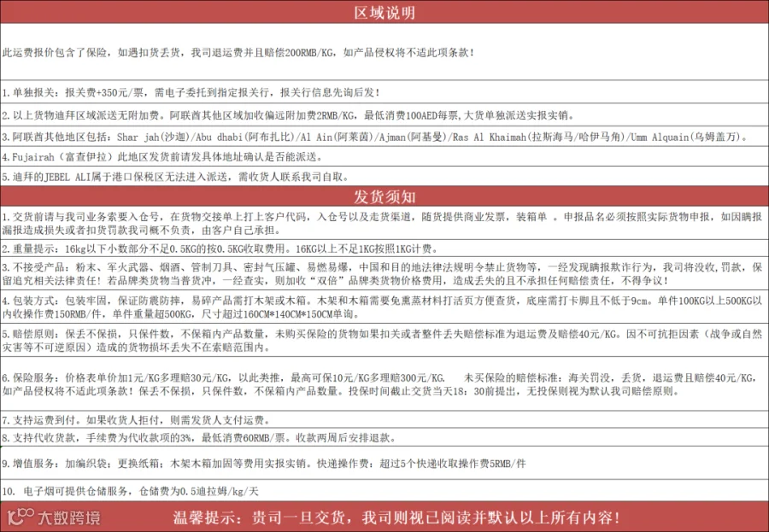The height and width of the screenshot is (532, 769).
Task: Select the 发货须知 red header bar
Action: [x=384, y=196]
